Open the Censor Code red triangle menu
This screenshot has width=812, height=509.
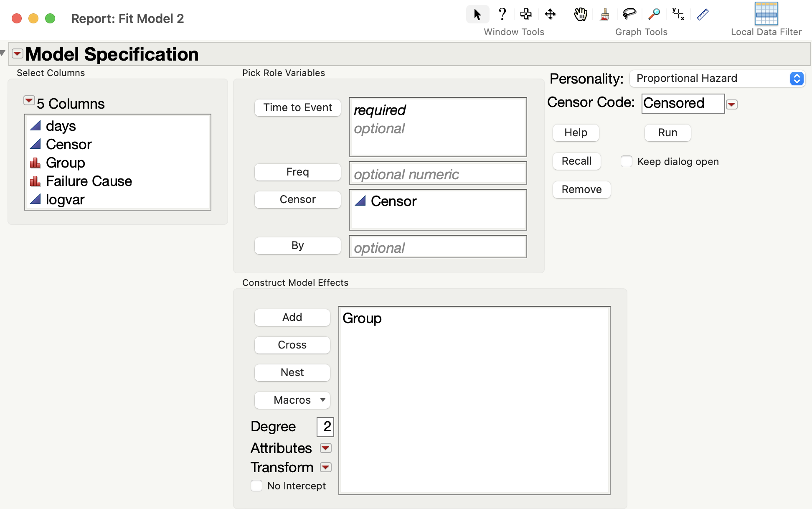click(732, 104)
